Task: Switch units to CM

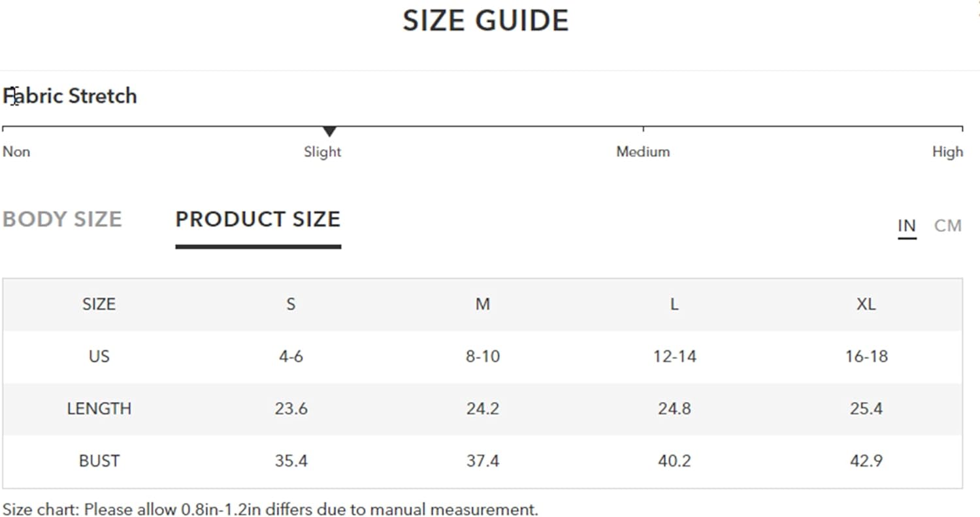Action: point(947,226)
